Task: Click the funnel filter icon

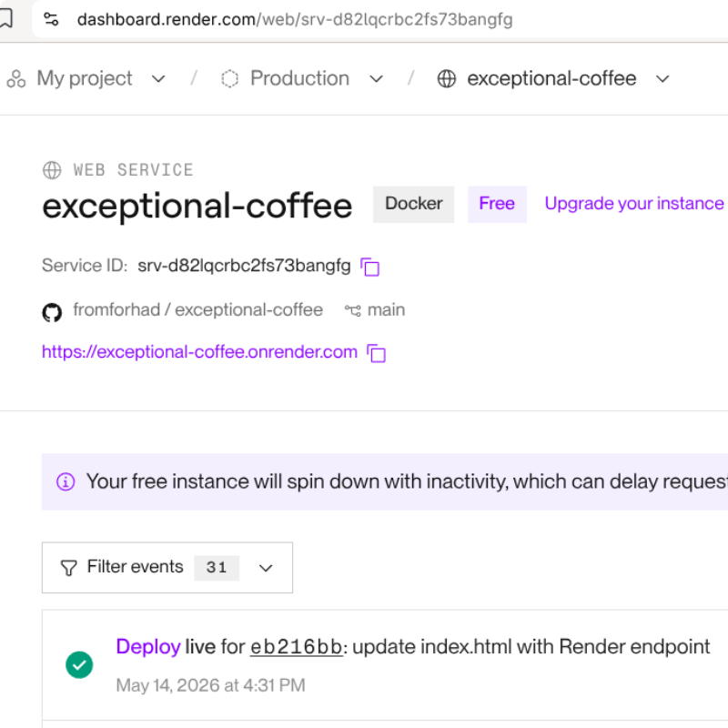Action: pos(69,568)
